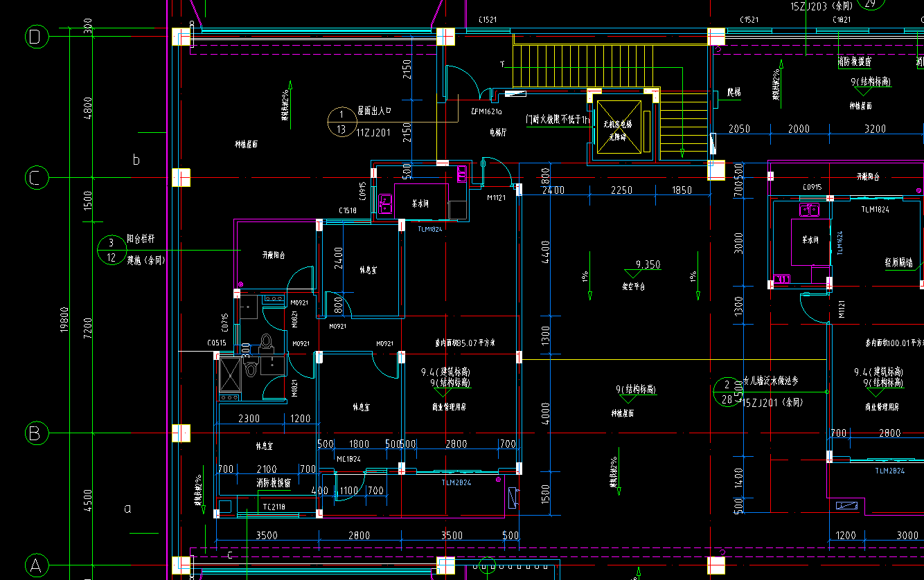The width and height of the screenshot is (924, 580).
Task: Select the 1800 dimension text
Action: coord(359,444)
